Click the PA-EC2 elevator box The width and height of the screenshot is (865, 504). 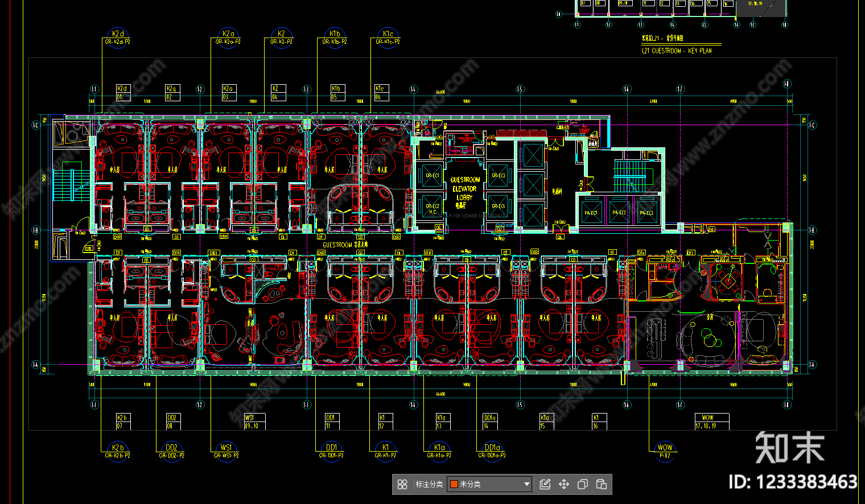click(619, 212)
